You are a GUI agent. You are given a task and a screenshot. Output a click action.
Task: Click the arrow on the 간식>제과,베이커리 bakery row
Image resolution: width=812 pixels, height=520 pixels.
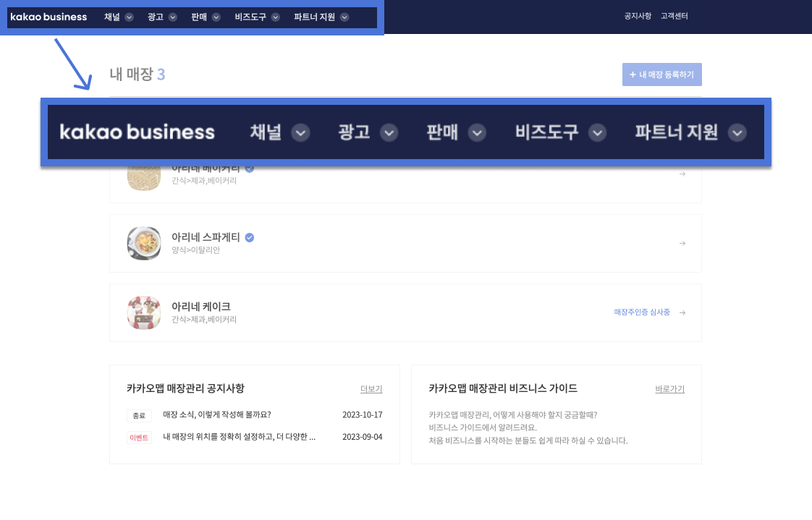(x=682, y=174)
